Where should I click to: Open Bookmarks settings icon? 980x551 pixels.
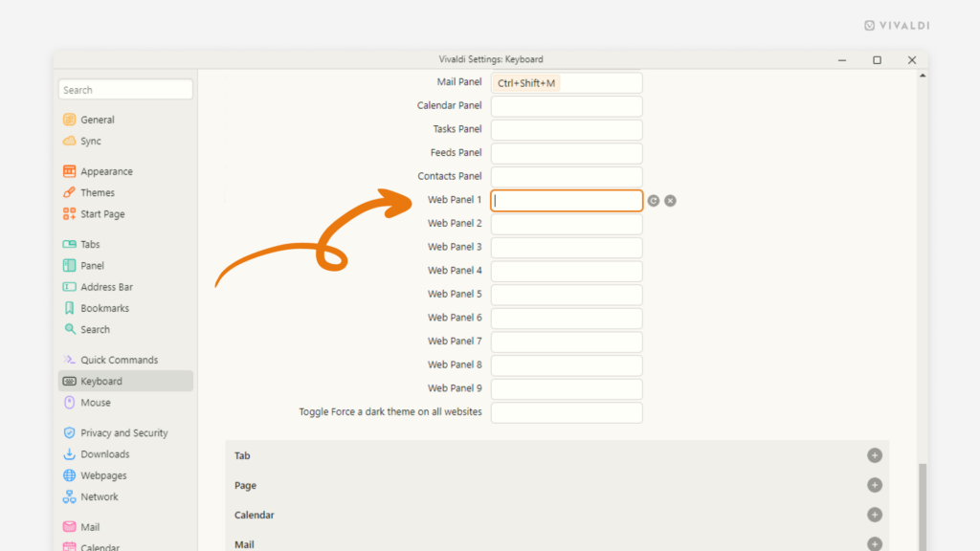[x=69, y=308]
